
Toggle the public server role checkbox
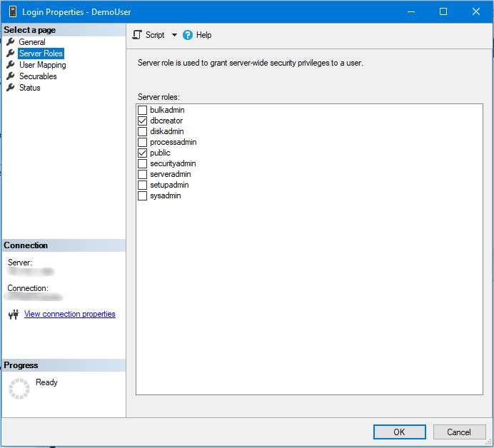click(142, 153)
